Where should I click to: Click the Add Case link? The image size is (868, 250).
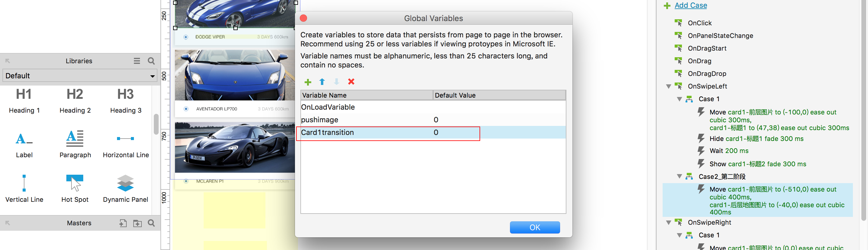(690, 5)
